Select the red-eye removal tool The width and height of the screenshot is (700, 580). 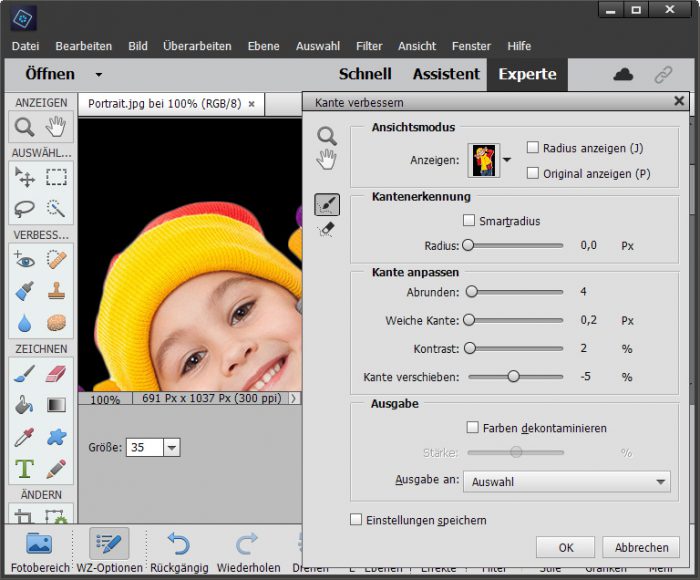click(24, 260)
